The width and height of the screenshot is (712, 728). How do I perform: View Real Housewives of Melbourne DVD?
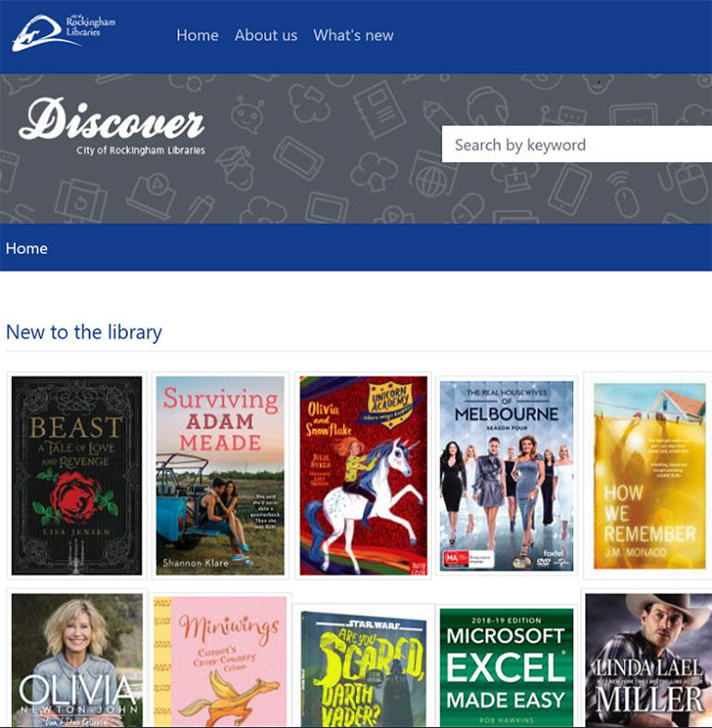pos(506,475)
